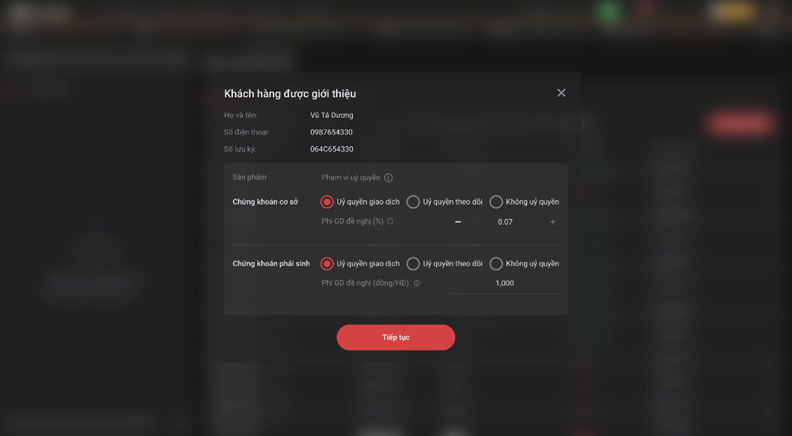The height and width of the screenshot is (436, 792).
Task: Click the customer name Vũ Tá Dương
Action: [331, 115]
